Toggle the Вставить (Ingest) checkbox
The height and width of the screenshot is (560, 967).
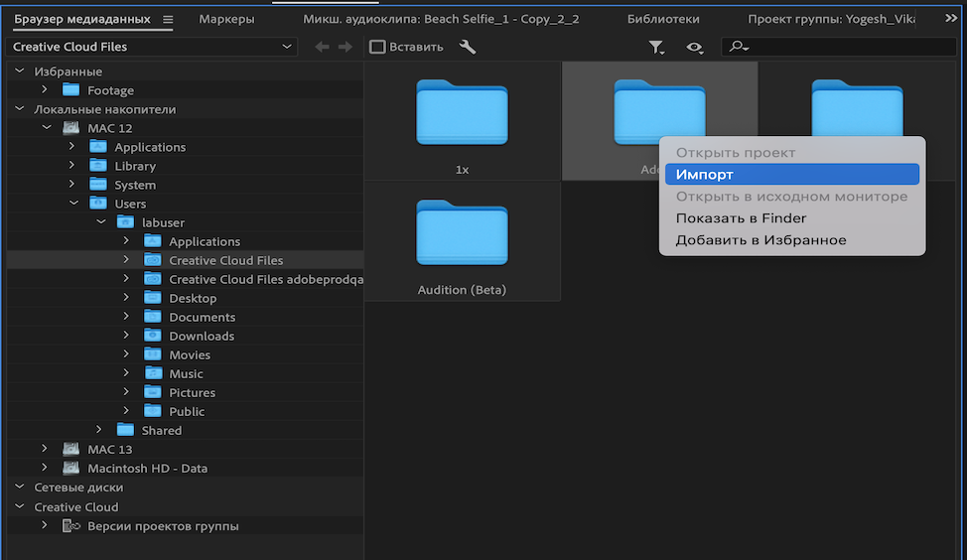click(377, 47)
